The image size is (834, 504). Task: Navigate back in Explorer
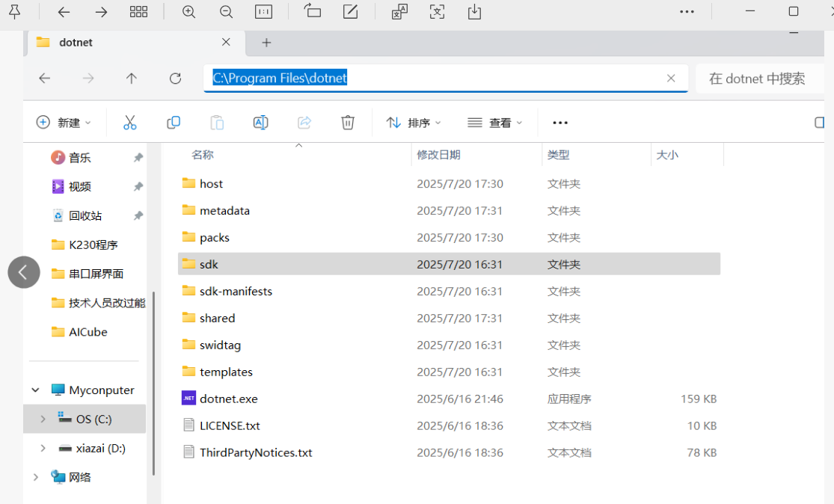point(45,79)
